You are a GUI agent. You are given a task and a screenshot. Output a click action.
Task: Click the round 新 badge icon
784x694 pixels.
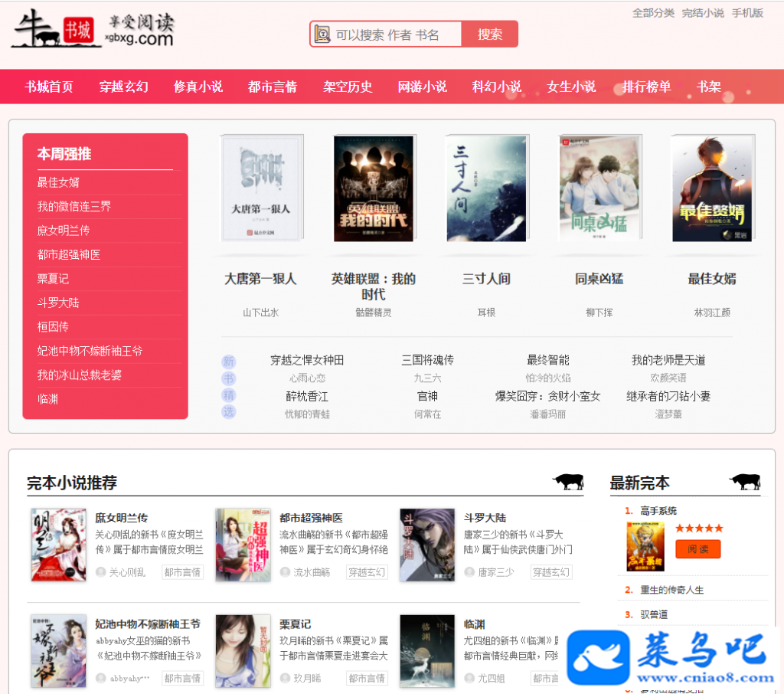228,362
